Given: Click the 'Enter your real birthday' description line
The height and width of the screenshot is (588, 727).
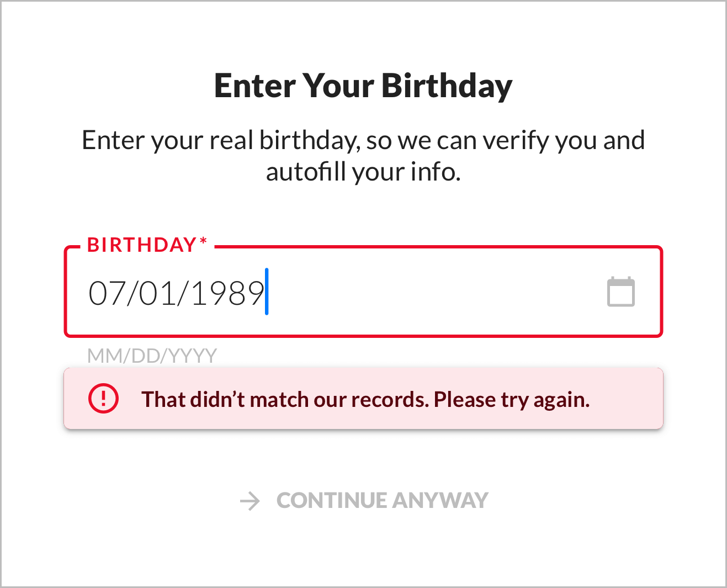Looking at the screenshot, I should [x=363, y=140].
